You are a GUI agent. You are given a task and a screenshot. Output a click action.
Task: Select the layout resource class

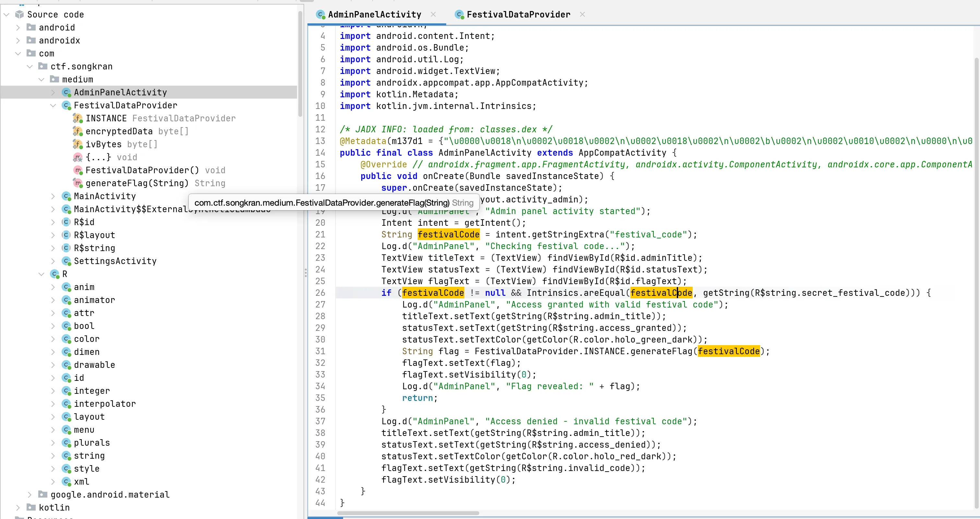[89, 416]
